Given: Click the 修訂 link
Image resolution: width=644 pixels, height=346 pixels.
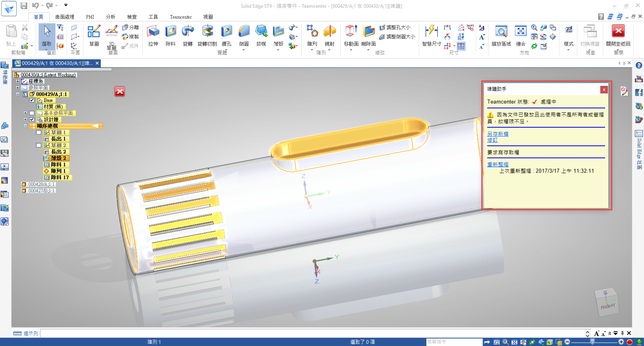Looking at the screenshot, I should coord(492,140).
